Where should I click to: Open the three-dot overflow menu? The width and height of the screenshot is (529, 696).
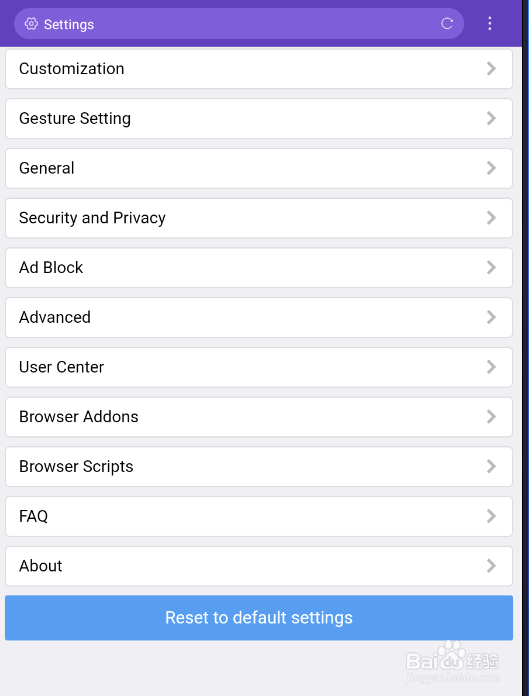point(490,24)
